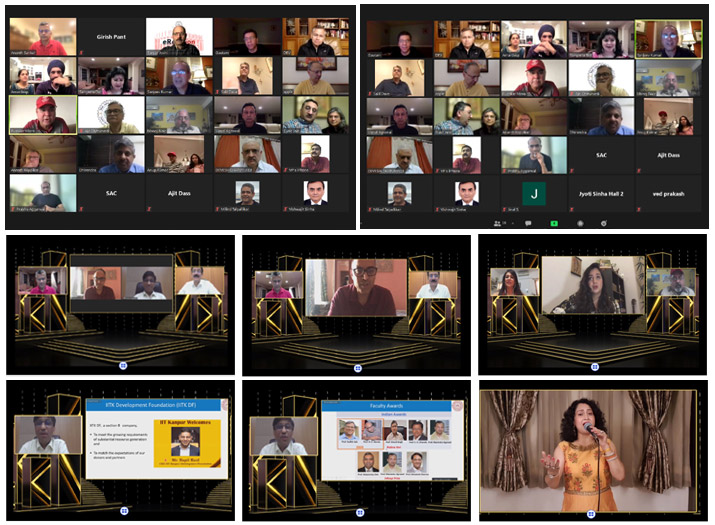Open the Chat bubble icon in the Zoom toolbar
This screenshot has height=525, width=715.
(x=528, y=224)
